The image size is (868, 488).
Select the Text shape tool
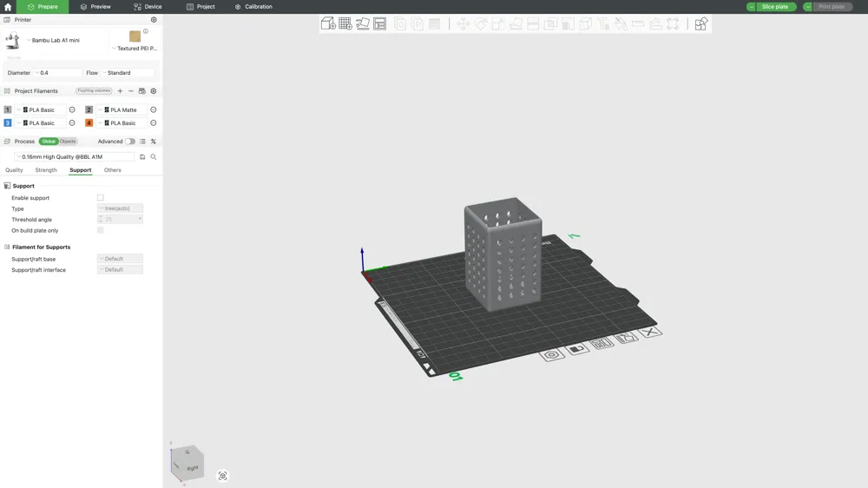pyautogui.click(x=603, y=23)
